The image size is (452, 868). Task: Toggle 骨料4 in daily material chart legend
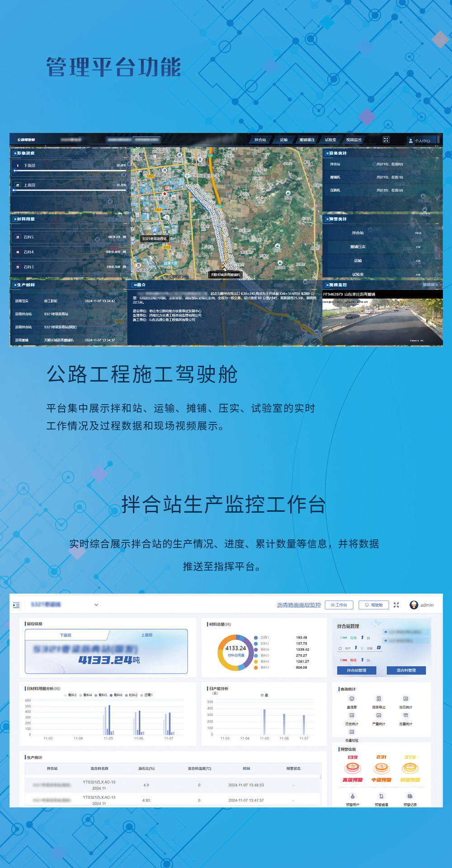point(86,695)
